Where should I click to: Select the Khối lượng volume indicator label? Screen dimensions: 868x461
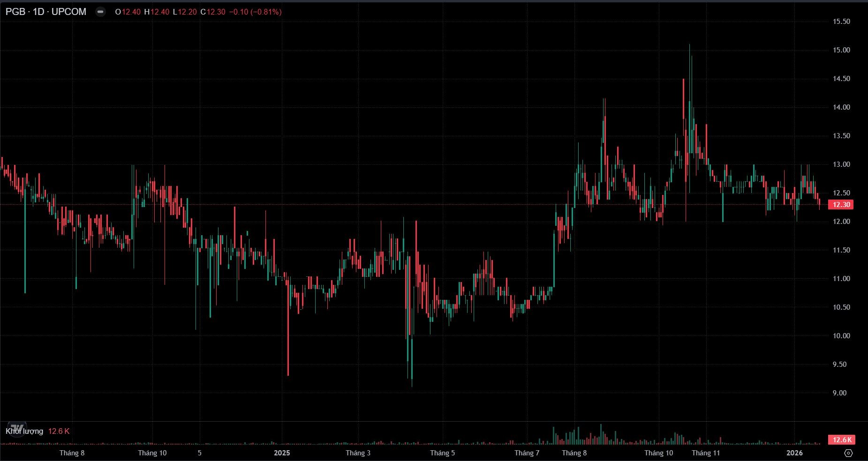coord(24,431)
